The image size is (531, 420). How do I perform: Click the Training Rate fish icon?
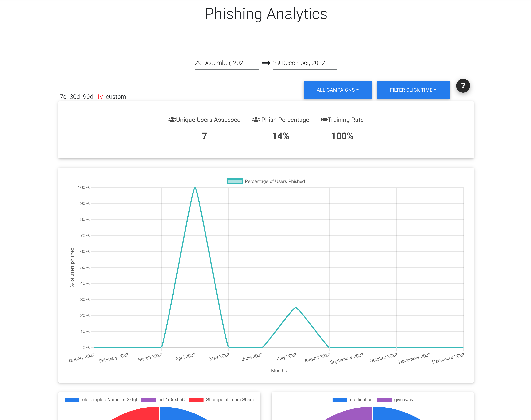tap(324, 120)
